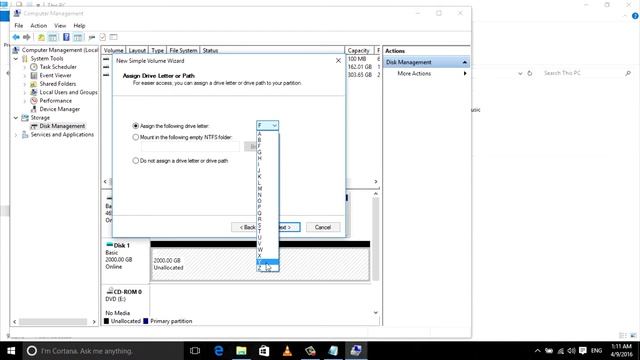The width and height of the screenshot is (640, 360).
Task: Open Action Center notification icon
Action: tap(583, 351)
